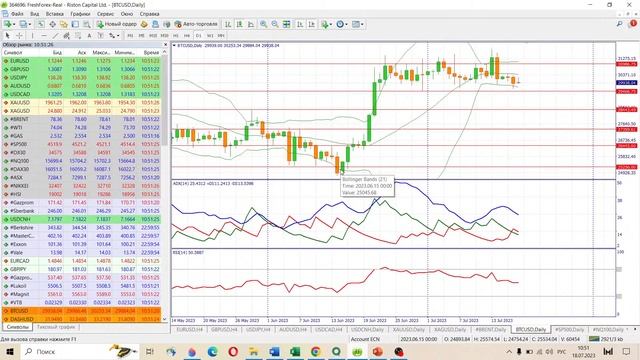Image resolution: width=640 pixels, height=360 pixels.
Task: Open the Arrows objects dropdown
Action: (x=113, y=36)
